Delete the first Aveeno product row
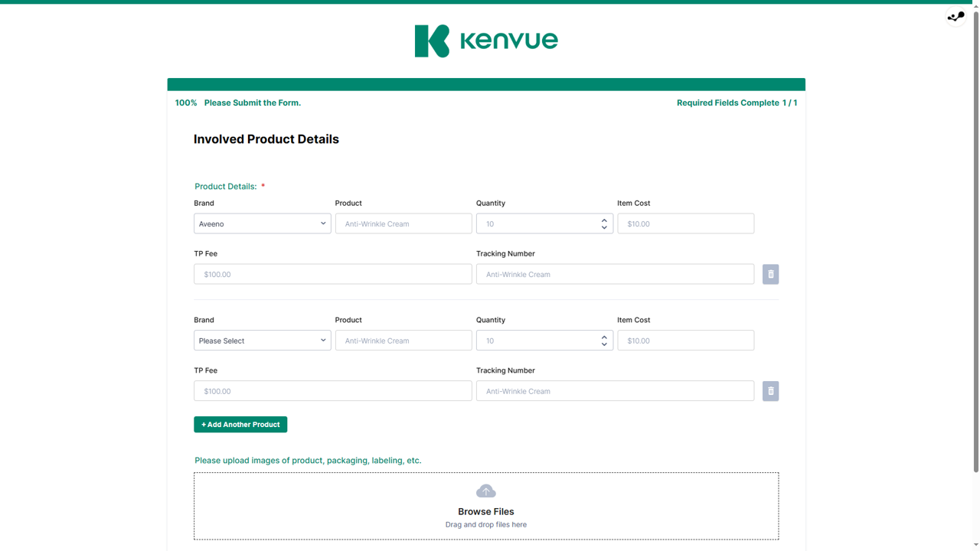Image resolution: width=980 pixels, height=551 pixels. [x=769, y=273]
